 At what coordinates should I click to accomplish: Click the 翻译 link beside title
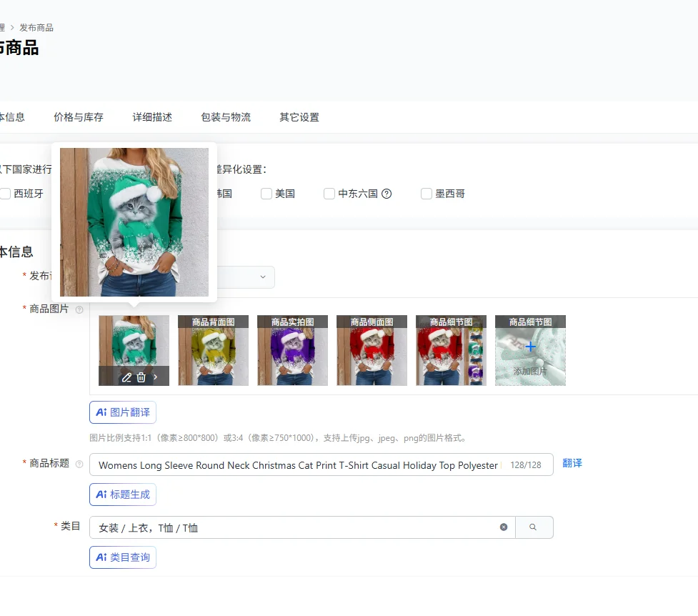(572, 463)
